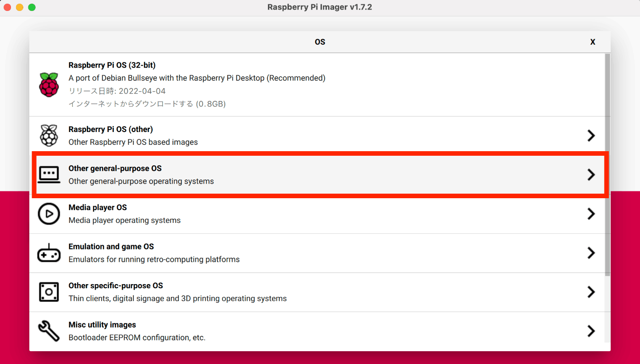
Task: Open the Emulation and game OS title
Action: 111,247
